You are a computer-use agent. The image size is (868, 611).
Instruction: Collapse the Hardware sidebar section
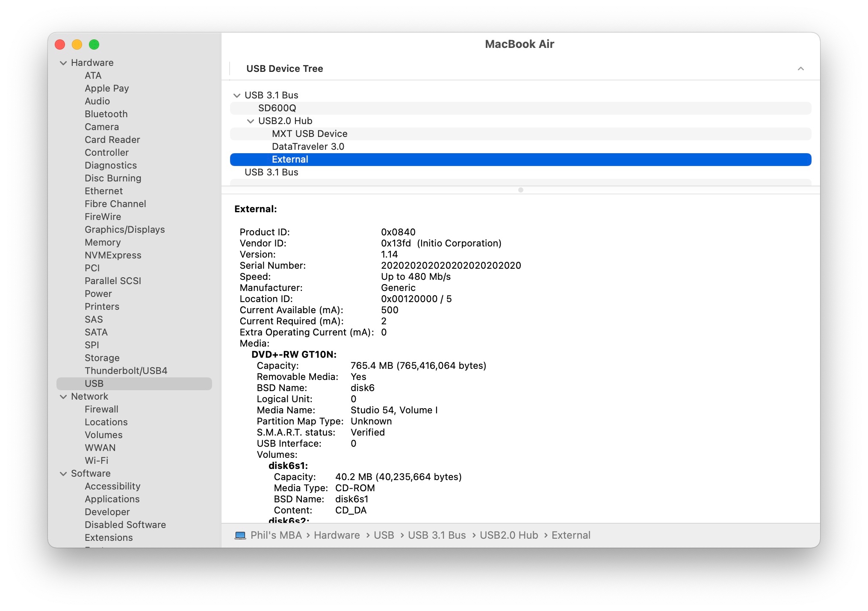point(63,63)
